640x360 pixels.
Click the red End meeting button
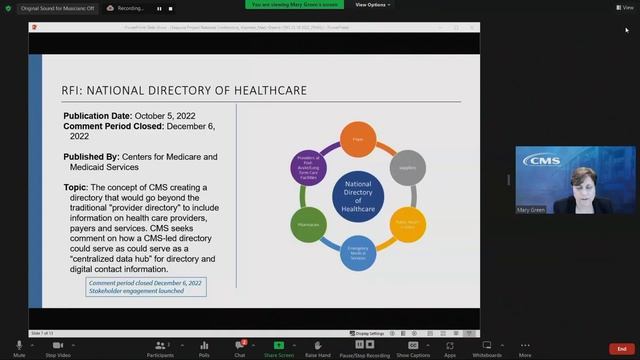(x=622, y=349)
